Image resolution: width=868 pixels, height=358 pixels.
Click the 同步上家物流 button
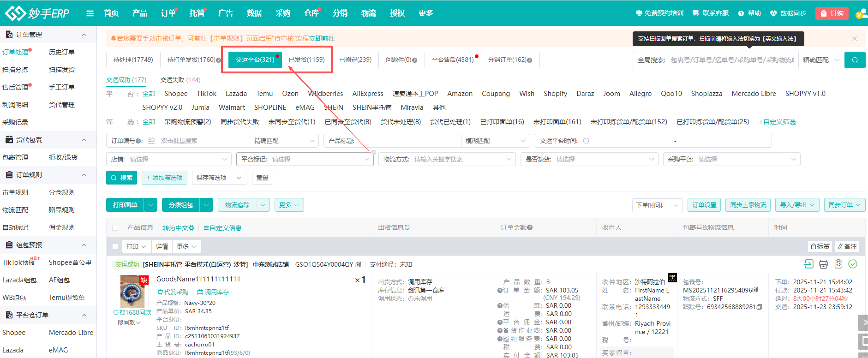point(748,205)
